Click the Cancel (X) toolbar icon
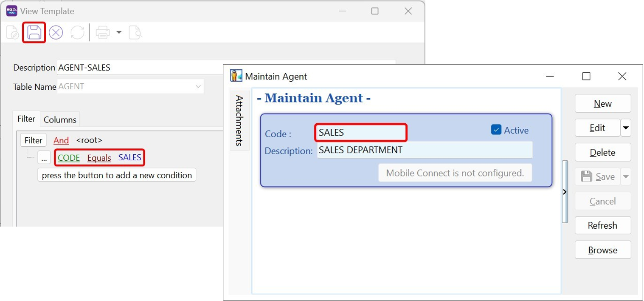This screenshot has height=301, width=644. [56, 32]
